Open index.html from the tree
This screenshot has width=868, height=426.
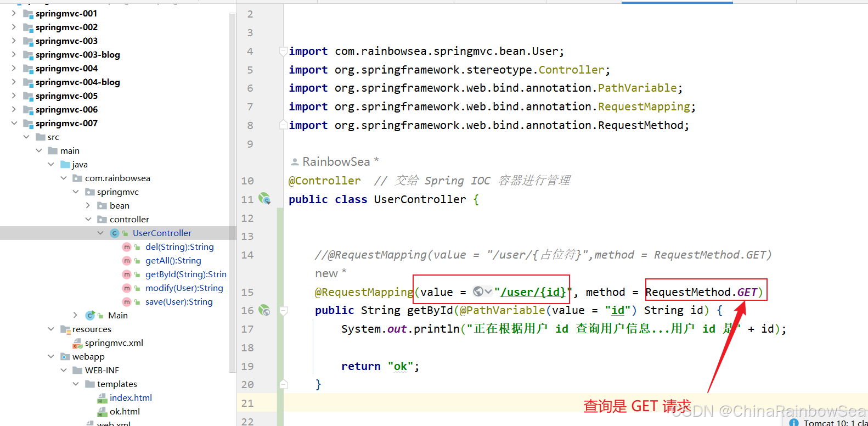click(x=131, y=398)
